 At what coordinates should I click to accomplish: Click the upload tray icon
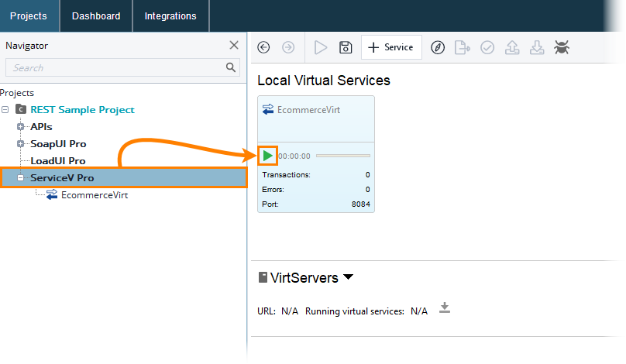pyautogui.click(x=512, y=47)
